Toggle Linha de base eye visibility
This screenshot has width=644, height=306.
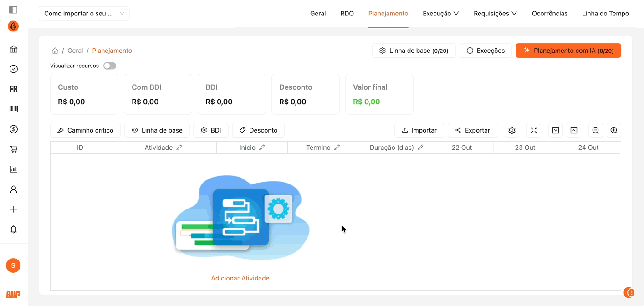pyautogui.click(x=157, y=130)
